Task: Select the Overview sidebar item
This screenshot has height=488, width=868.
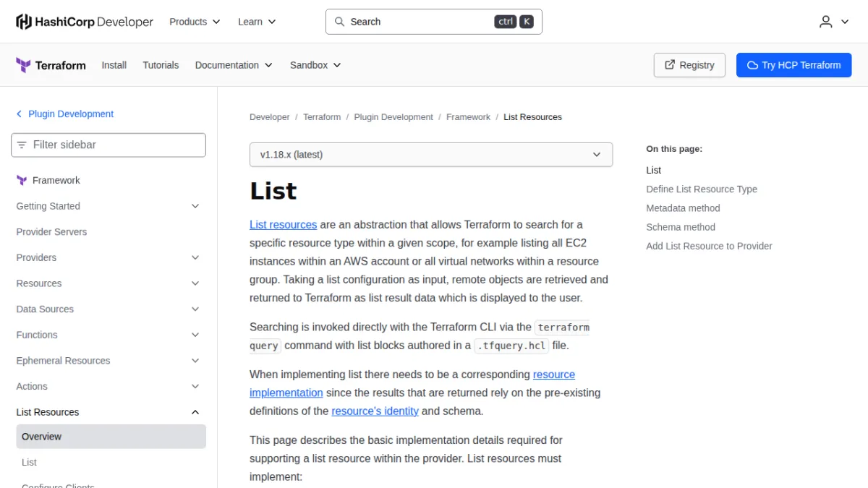Action: (x=111, y=437)
